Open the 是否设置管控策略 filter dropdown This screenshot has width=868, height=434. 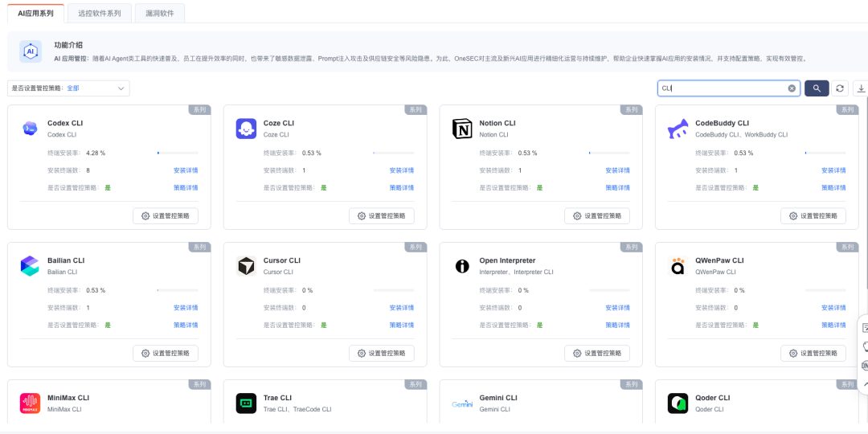(x=68, y=88)
